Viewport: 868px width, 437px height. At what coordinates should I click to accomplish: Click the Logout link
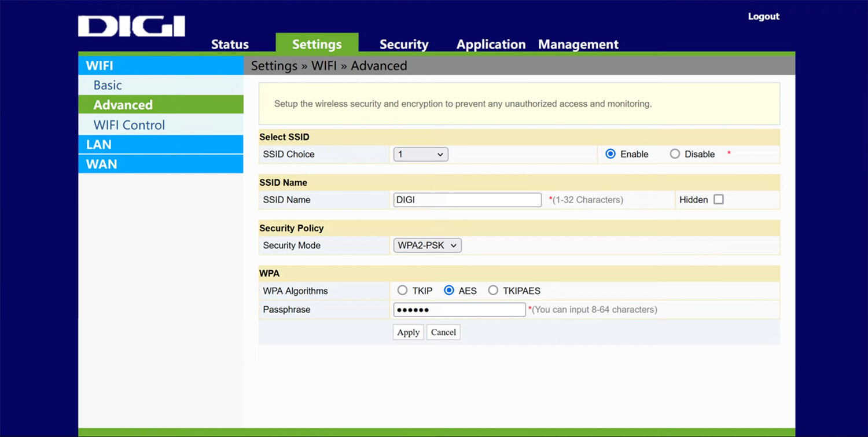point(763,17)
